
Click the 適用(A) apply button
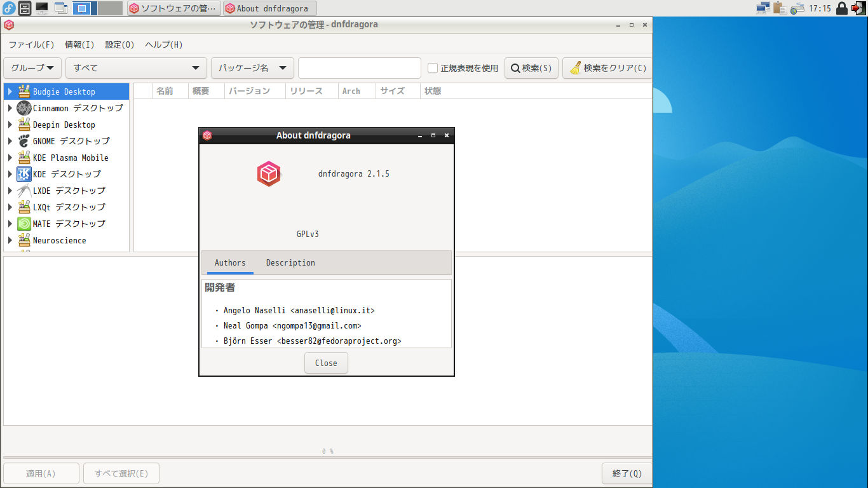[41, 473]
